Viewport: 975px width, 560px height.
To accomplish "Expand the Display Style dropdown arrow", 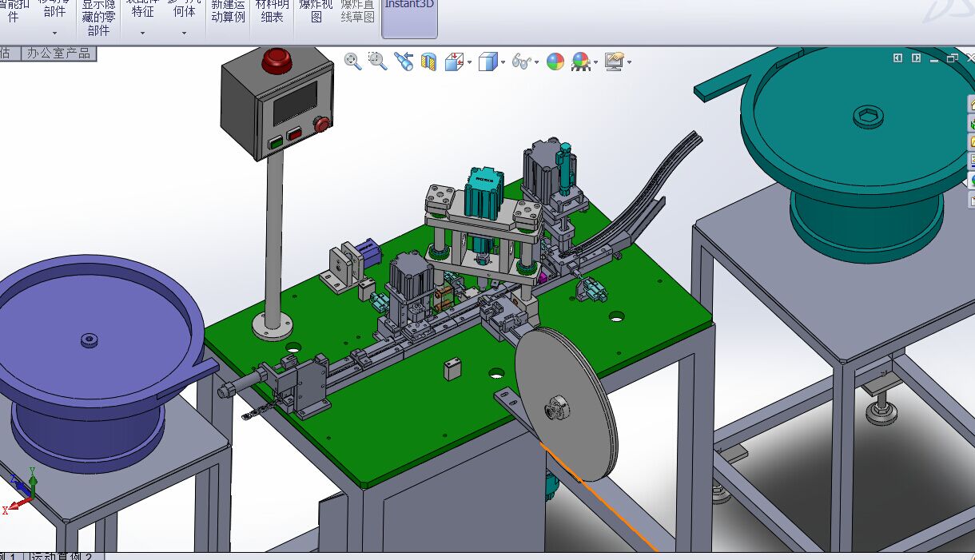I will (503, 62).
